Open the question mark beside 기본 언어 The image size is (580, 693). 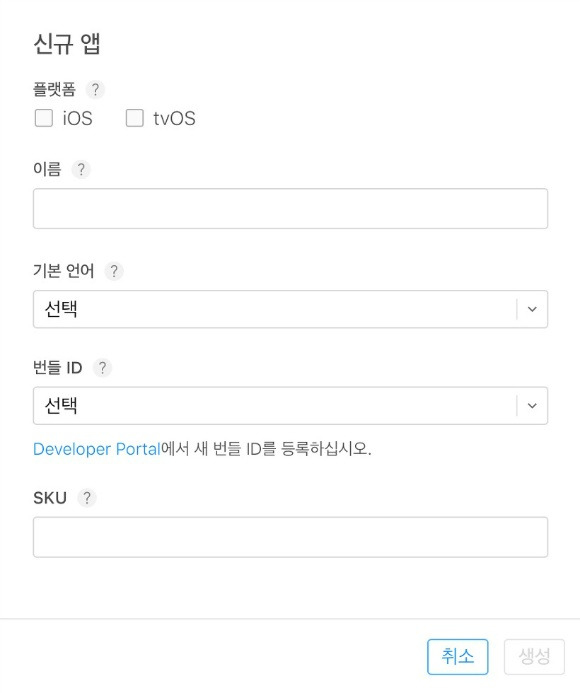coord(114,271)
